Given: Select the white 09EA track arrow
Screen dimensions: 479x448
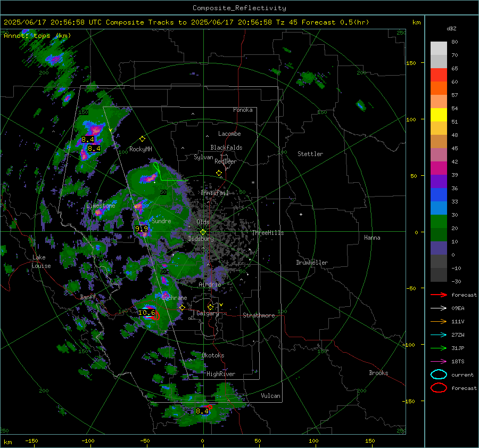Looking at the screenshot, I should coord(439,308).
